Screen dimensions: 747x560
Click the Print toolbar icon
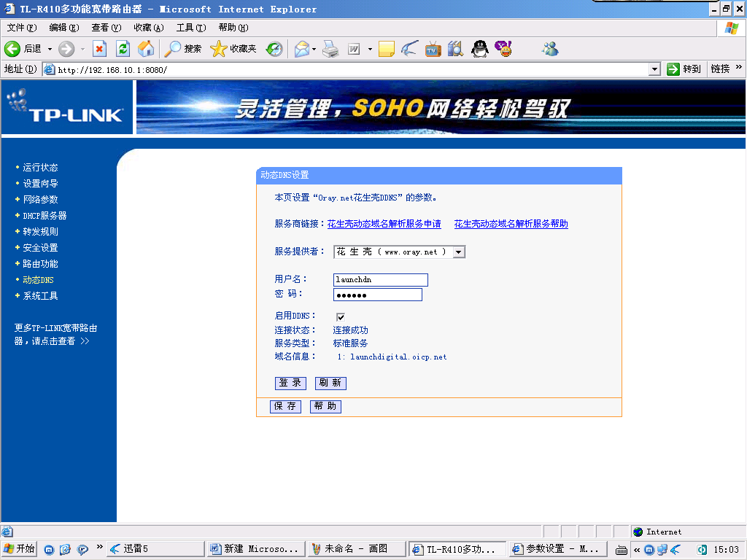point(330,49)
